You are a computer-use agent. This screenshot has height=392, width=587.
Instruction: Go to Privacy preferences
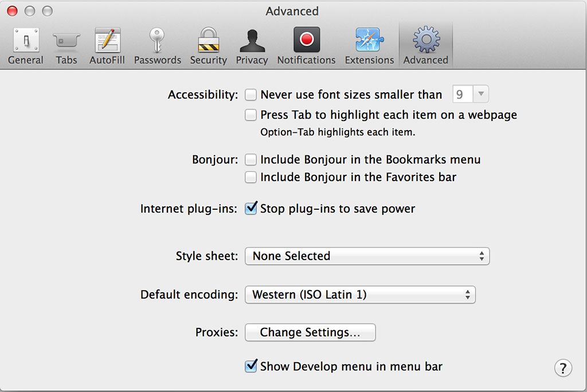point(252,46)
